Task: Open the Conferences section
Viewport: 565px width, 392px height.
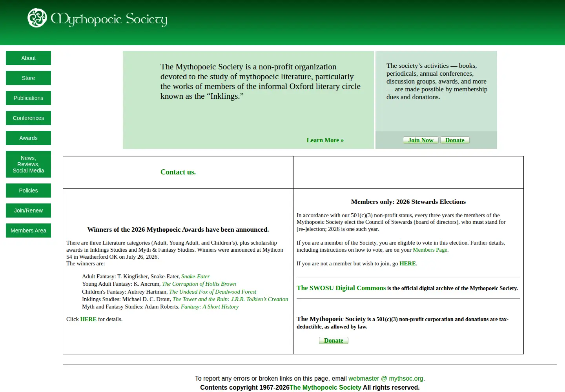Action: 28,118
